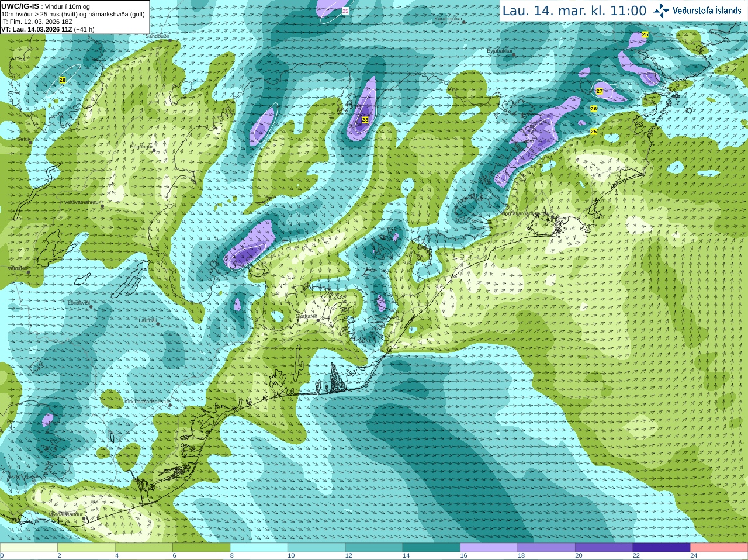
Task: Click the 'VT: Lau. 14.03.2026 11Z' line
Action: 37,29
